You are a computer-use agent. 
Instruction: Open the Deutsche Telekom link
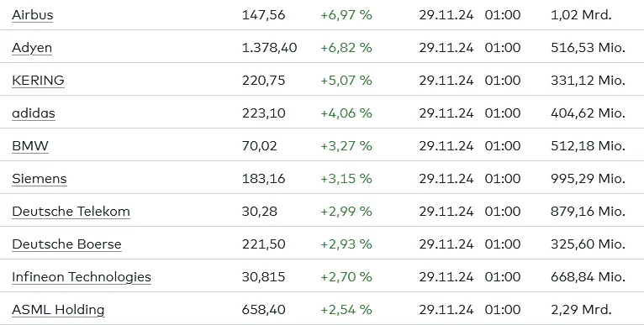pos(71,212)
